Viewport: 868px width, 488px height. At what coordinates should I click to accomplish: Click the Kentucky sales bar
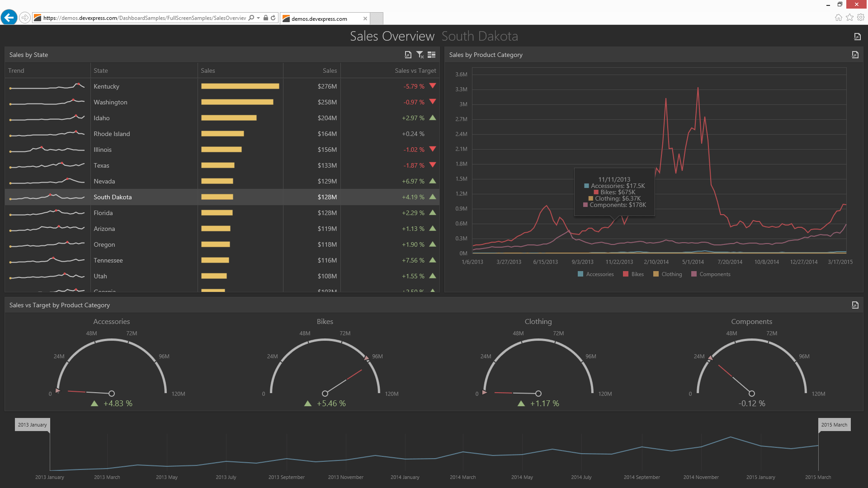pyautogui.click(x=240, y=86)
